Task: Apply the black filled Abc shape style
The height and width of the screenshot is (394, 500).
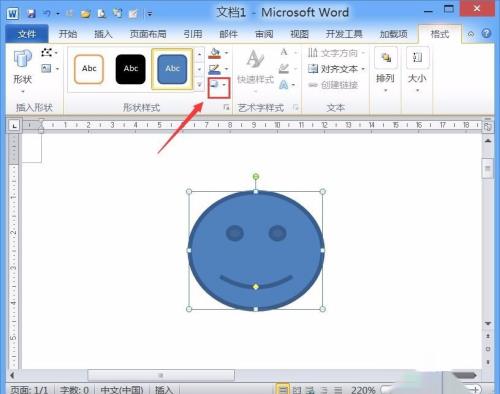Action: (131, 69)
